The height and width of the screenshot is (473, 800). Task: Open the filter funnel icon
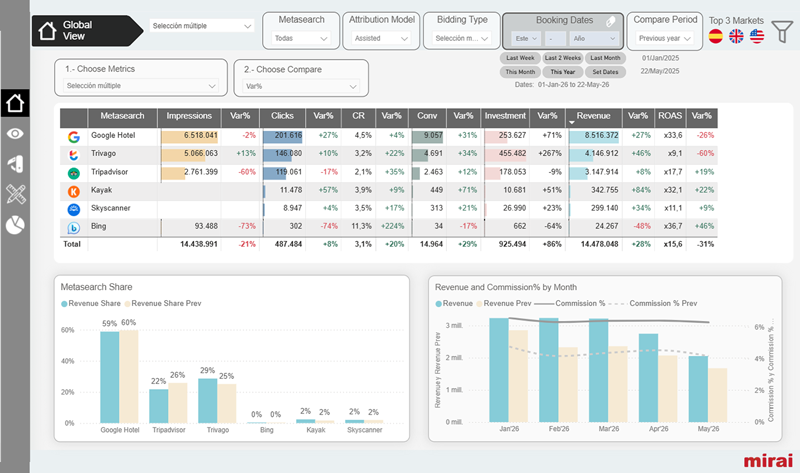pos(782,32)
